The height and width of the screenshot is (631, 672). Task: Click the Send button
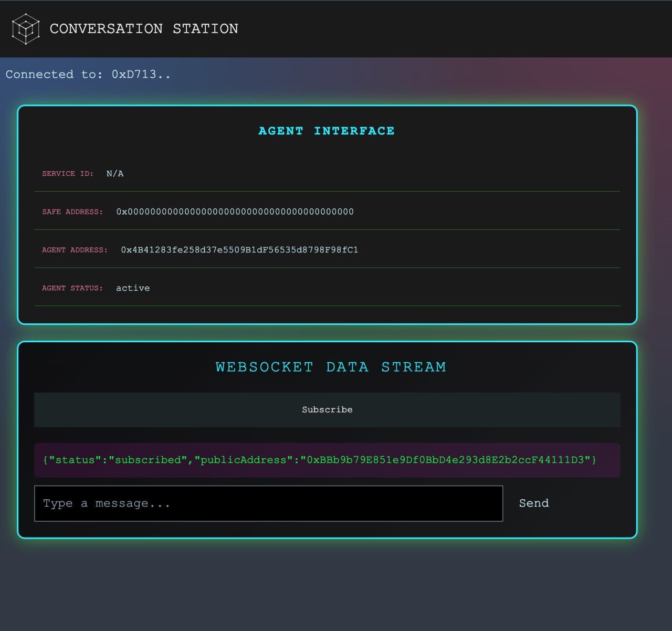pos(534,503)
